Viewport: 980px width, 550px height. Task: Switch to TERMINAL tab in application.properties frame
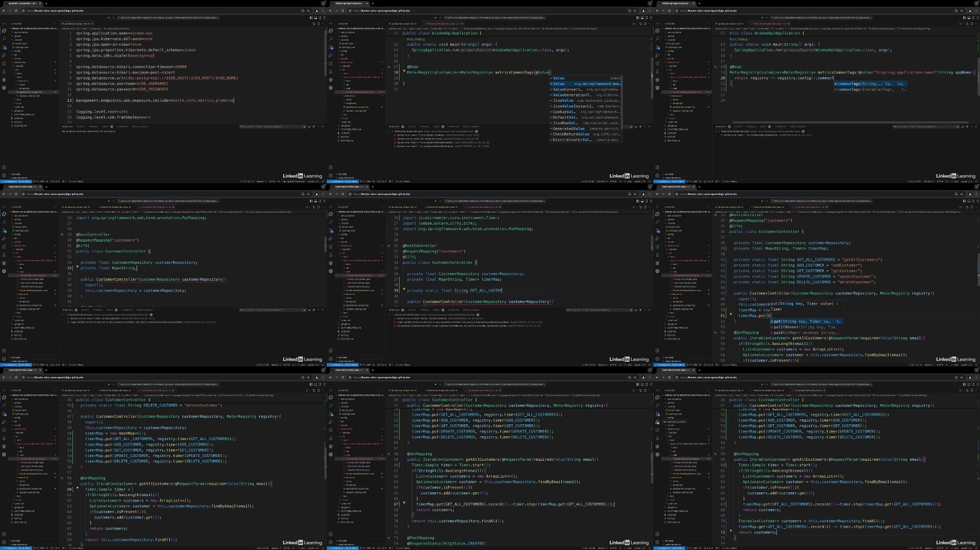coord(93,127)
